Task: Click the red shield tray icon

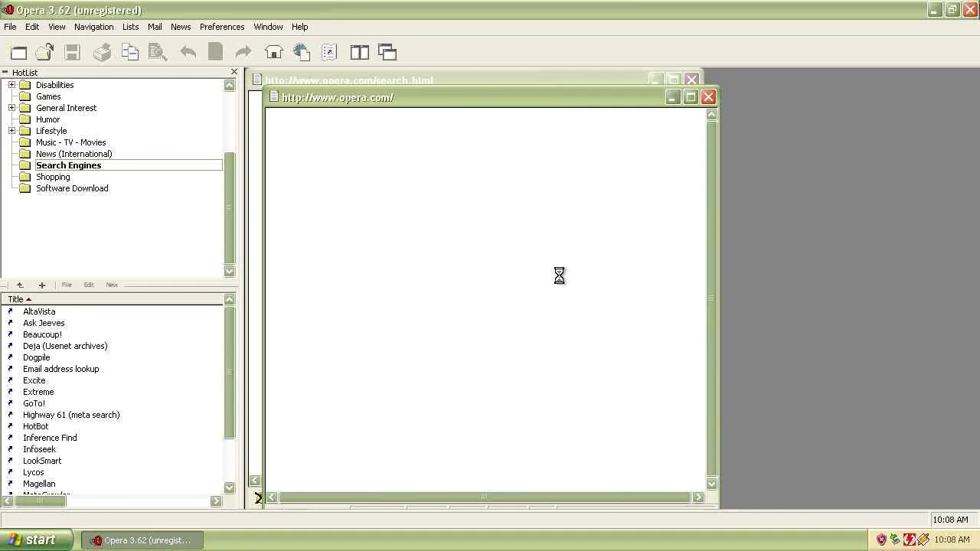Action: point(881,540)
